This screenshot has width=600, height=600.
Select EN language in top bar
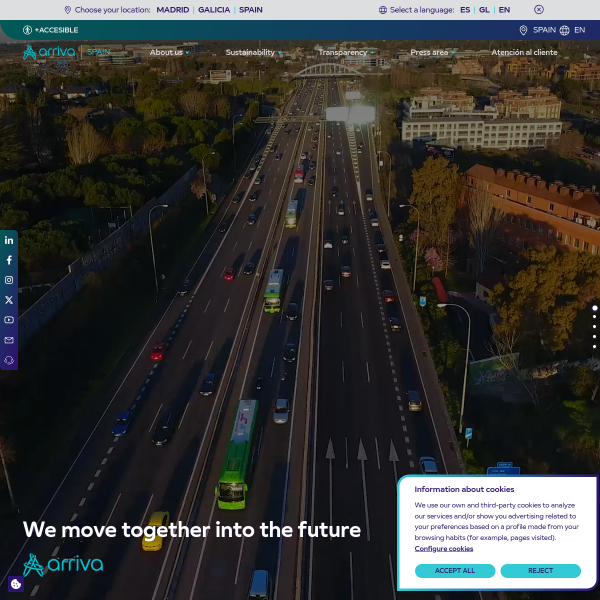point(504,10)
